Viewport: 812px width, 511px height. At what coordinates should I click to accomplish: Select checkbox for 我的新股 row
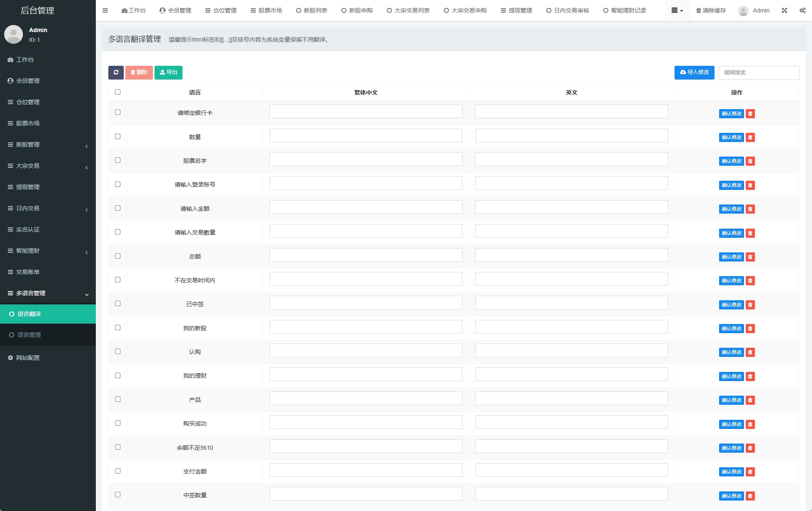click(117, 328)
